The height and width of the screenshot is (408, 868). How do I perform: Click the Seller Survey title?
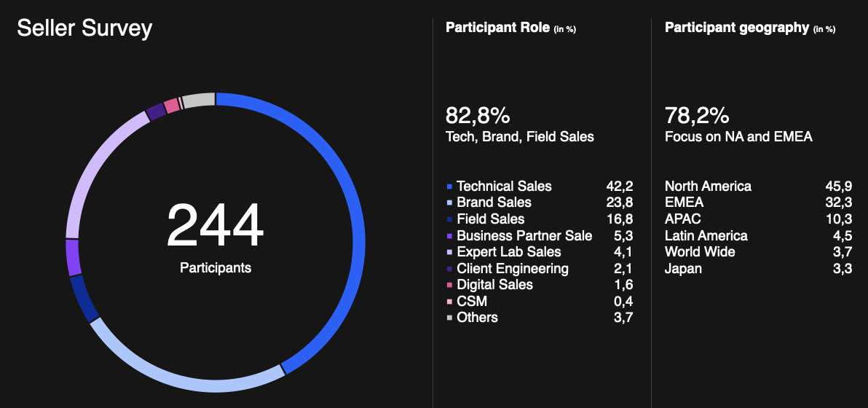click(84, 28)
